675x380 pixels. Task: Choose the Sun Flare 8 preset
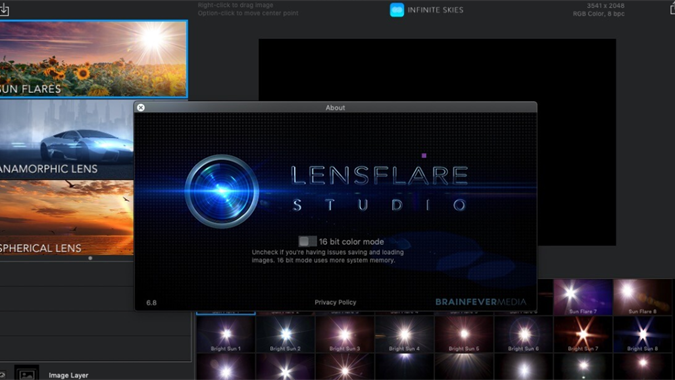pos(642,297)
